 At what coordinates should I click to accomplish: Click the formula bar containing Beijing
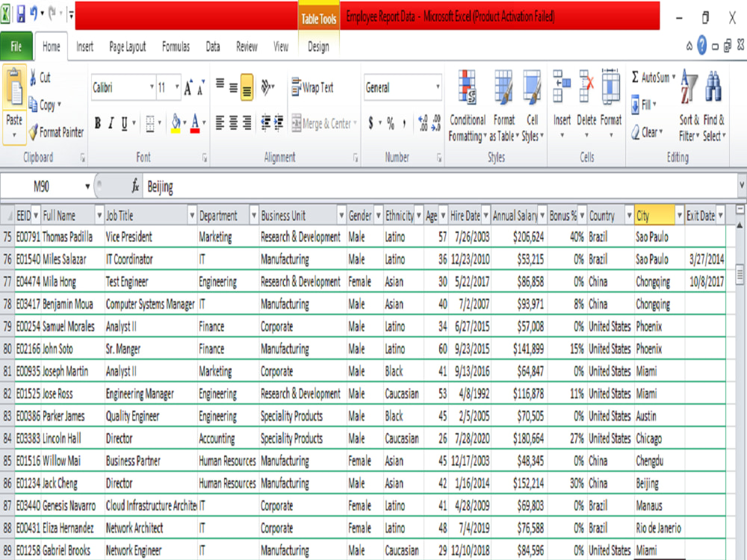(438, 186)
